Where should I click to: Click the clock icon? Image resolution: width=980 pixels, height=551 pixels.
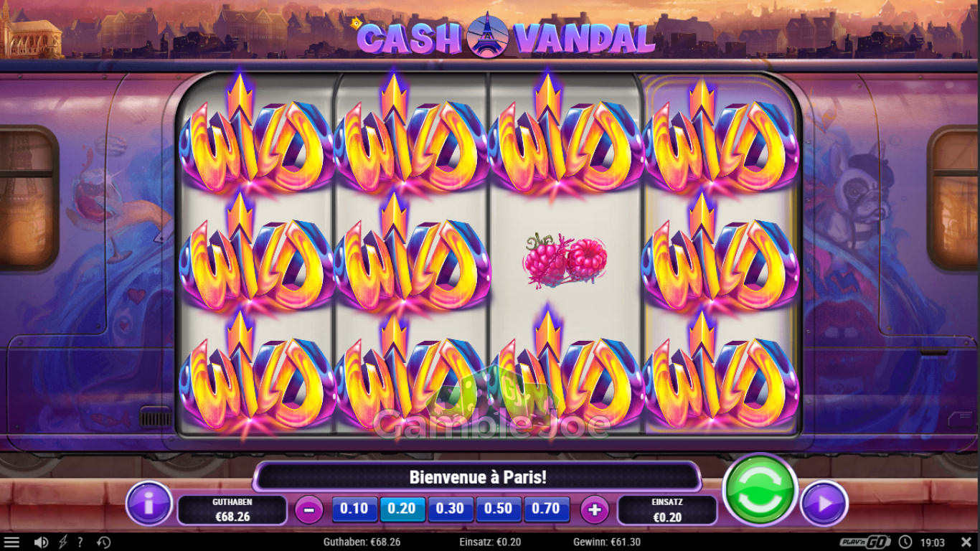905,542
